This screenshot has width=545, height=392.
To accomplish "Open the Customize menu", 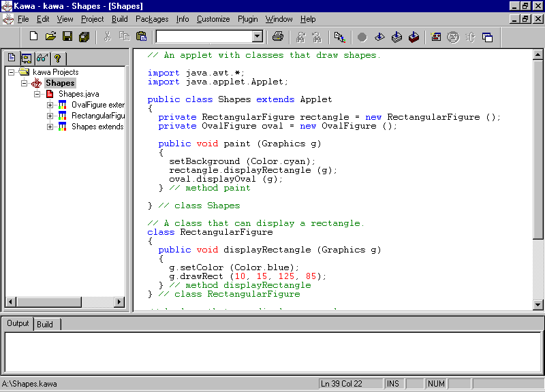I will [x=213, y=19].
